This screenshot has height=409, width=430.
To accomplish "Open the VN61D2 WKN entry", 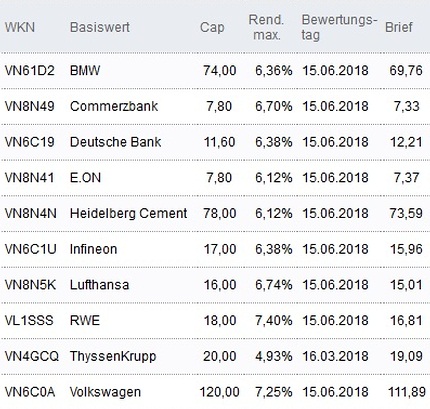I will (30, 71).
